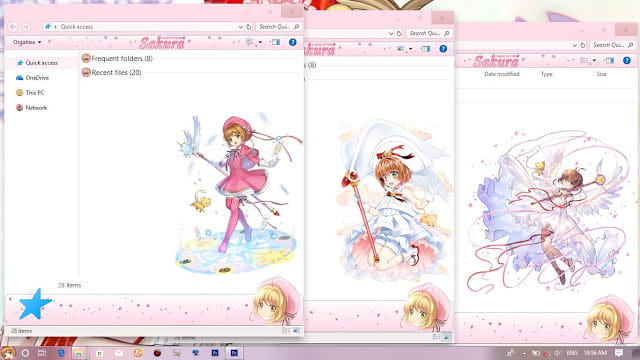640x360 pixels.
Task: Open view options arrow in right window
Action: (x=594, y=61)
